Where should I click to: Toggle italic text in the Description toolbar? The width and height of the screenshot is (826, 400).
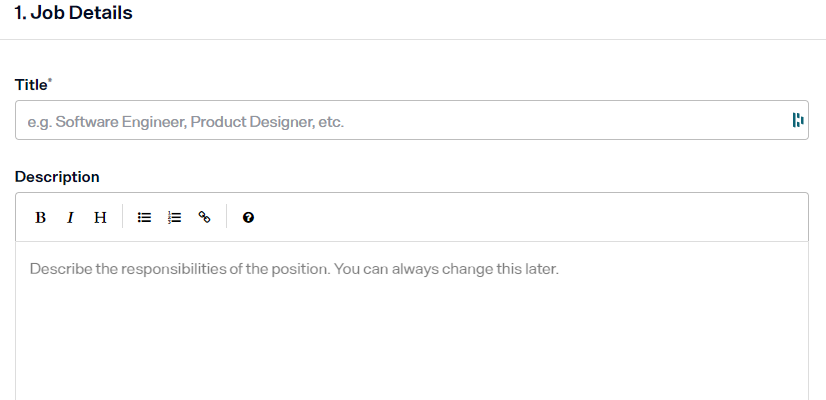click(70, 217)
